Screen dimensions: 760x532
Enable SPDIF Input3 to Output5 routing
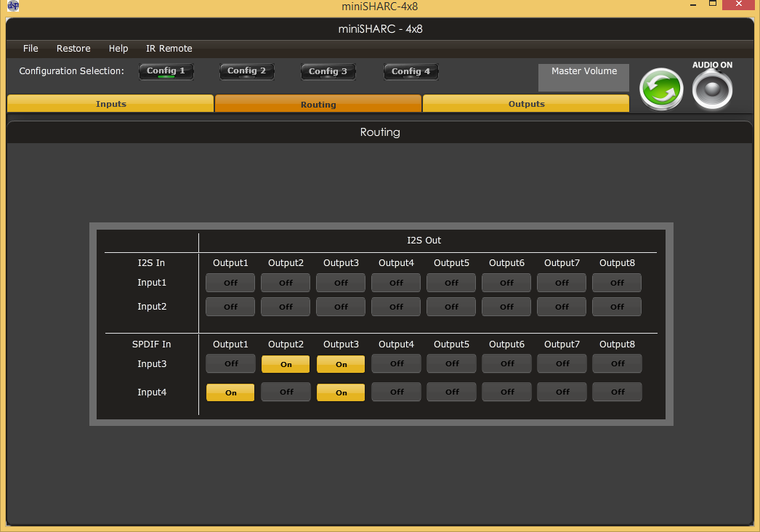[x=452, y=363]
